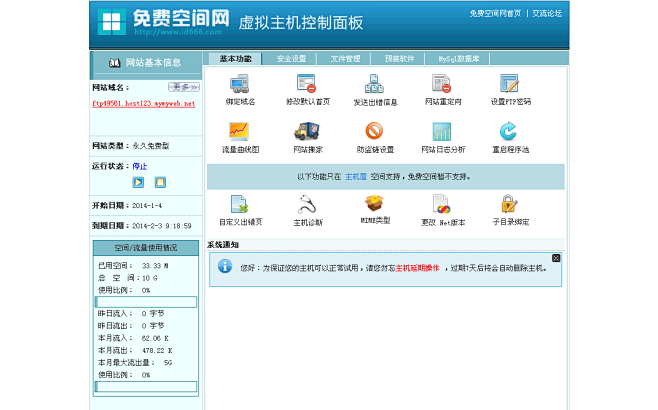Open 发送出错信息 error message settings

375,85
